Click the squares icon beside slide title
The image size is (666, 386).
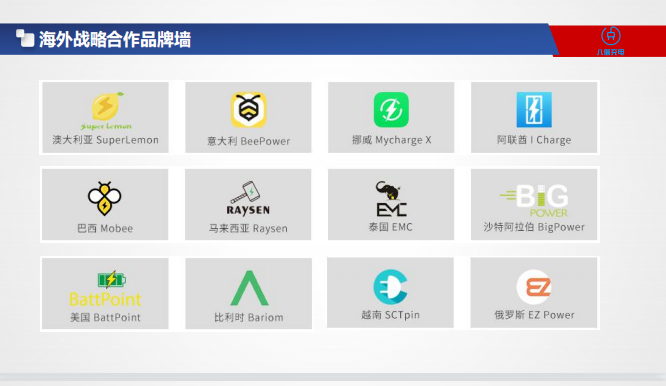[25, 38]
